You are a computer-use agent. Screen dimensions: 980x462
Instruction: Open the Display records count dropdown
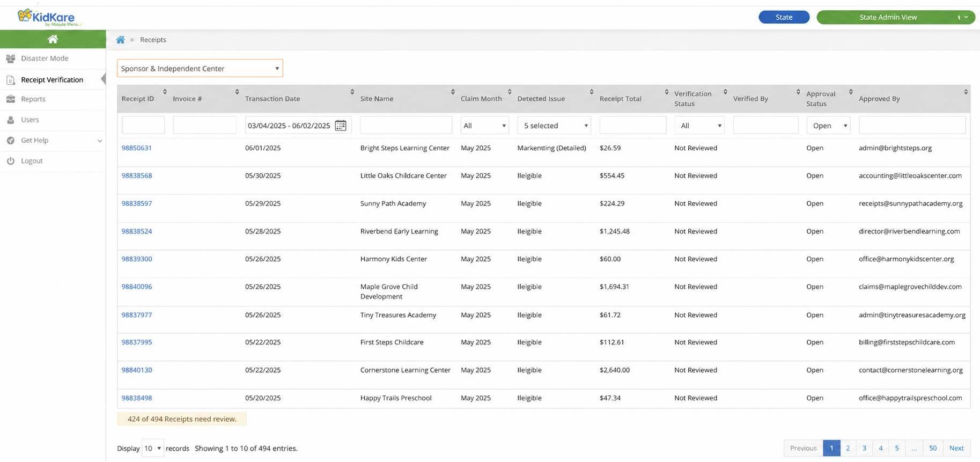tap(153, 448)
